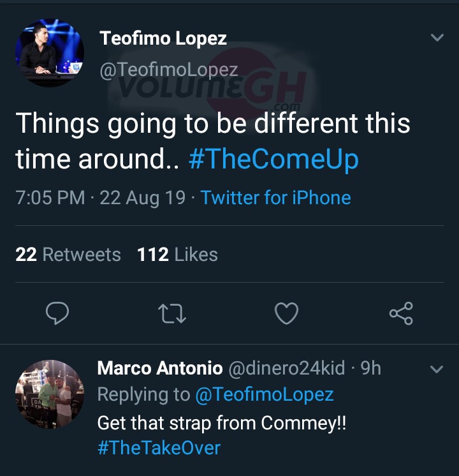459x476 pixels.
Task: Open @TeofimoLopez mention in reply
Action: 264,394
